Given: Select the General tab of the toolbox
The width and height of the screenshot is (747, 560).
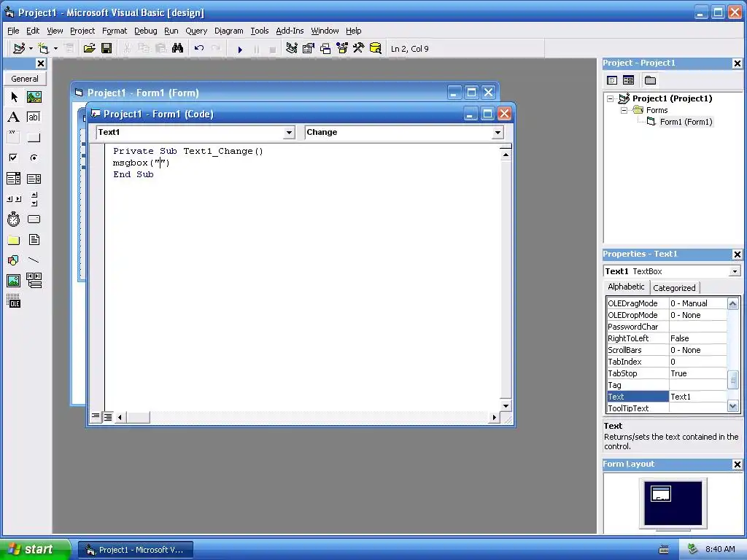Looking at the screenshot, I should tap(25, 79).
